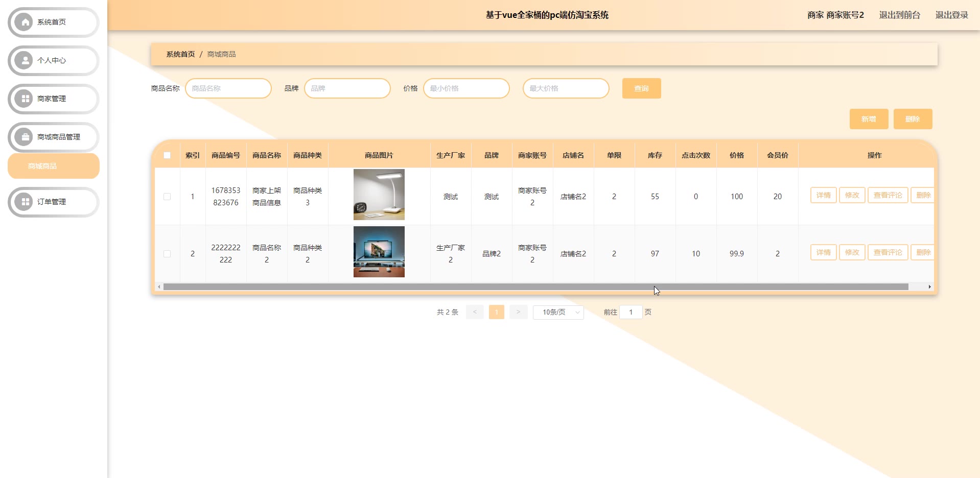Click the desk lamp product thumbnail

379,195
